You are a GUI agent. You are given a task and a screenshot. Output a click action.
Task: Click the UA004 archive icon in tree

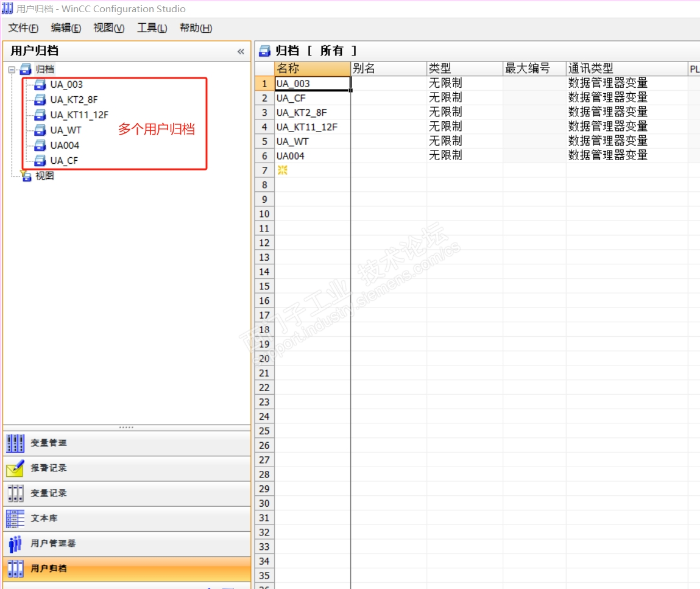[40, 145]
